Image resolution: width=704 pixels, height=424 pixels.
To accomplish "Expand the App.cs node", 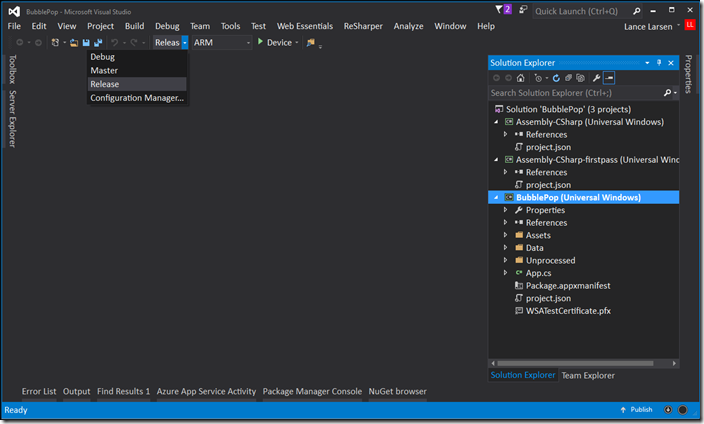I will pyautogui.click(x=506, y=273).
